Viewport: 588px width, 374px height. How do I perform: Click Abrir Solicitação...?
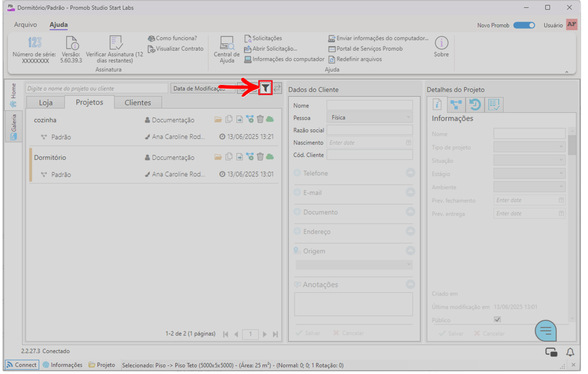pos(271,49)
